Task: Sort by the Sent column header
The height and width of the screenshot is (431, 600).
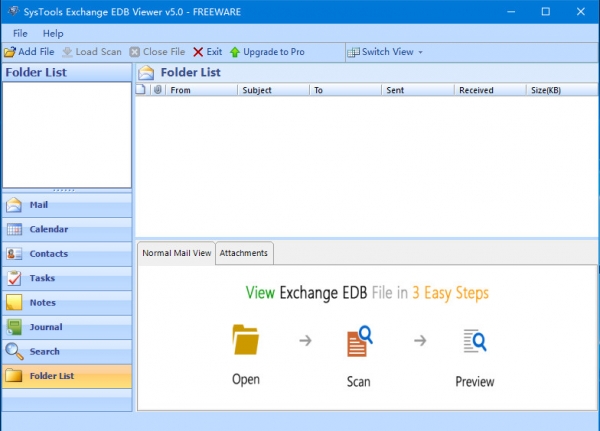Action: tap(418, 90)
